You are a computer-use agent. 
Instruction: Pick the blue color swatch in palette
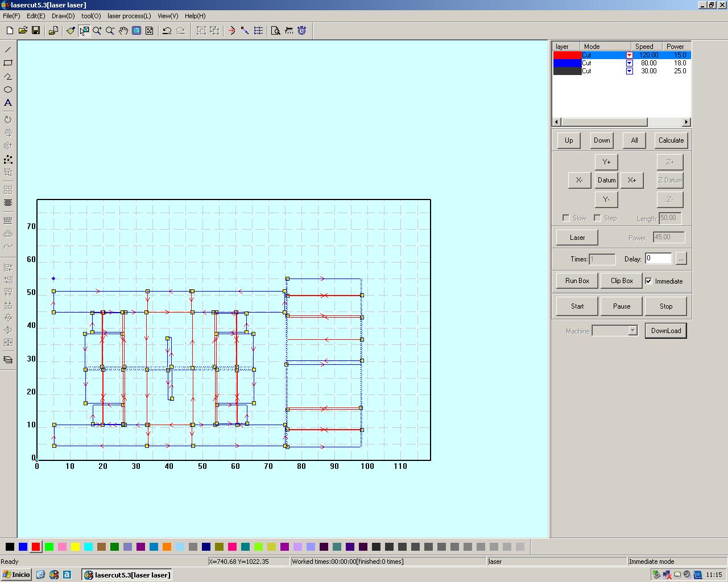(x=23, y=547)
